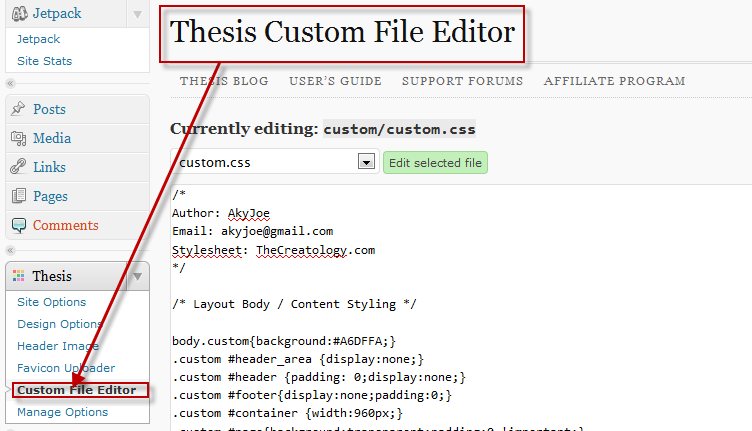Click the Posts pushpin icon
The image size is (752, 431).
pyautogui.click(x=18, y=109)
